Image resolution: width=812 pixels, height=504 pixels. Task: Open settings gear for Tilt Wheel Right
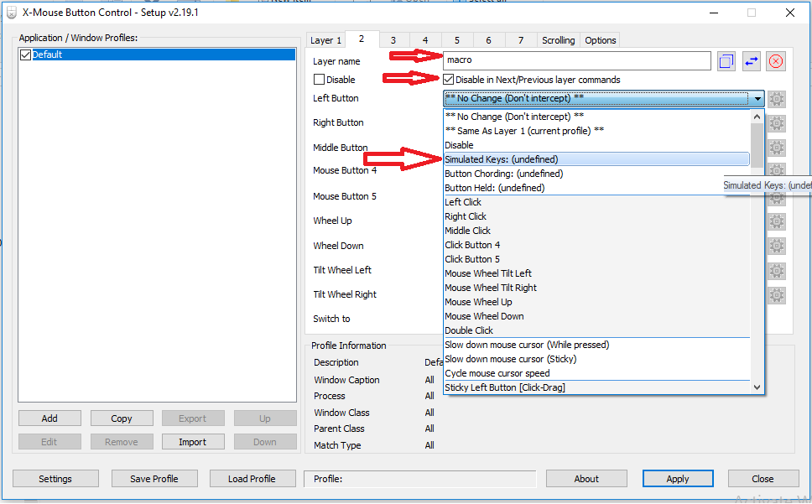(776, 295)
